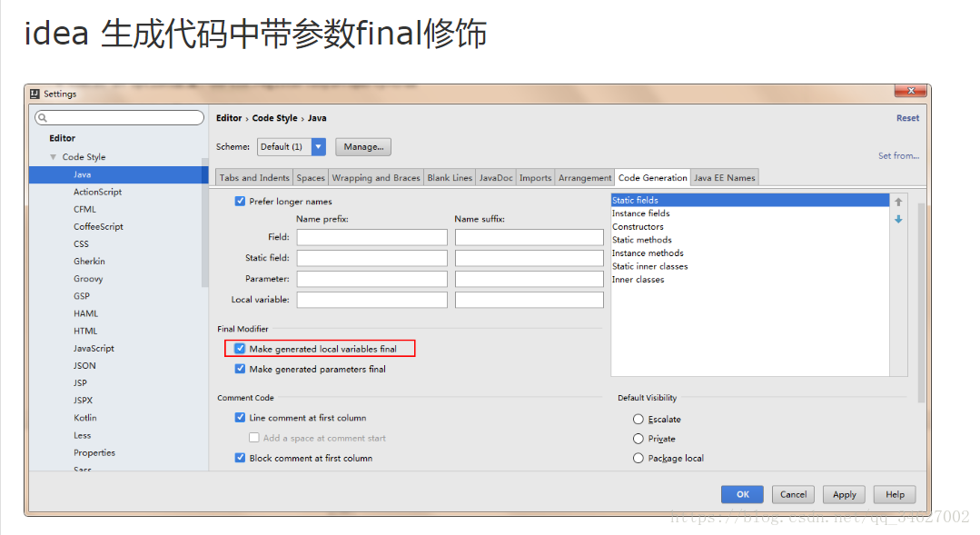Toggle Block comment at first column
The image size is (980, 535).
click(x=240, y=458)
